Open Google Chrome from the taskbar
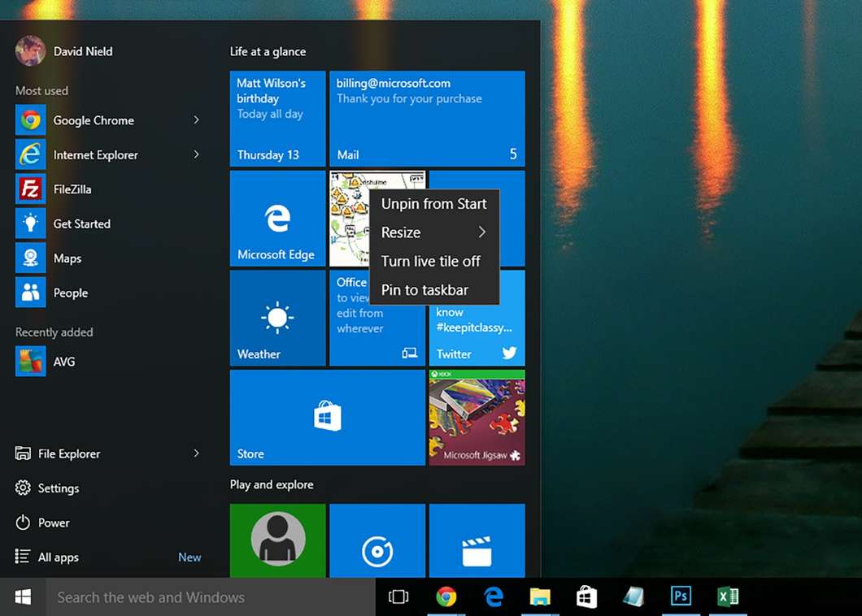 pyautogui.click(x=446, y=597)
